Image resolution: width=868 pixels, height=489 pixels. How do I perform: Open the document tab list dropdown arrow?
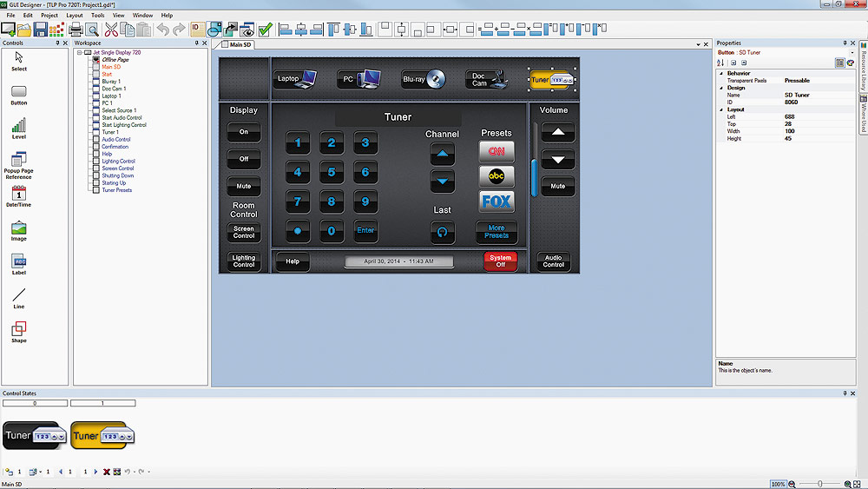tap(698, 44)
